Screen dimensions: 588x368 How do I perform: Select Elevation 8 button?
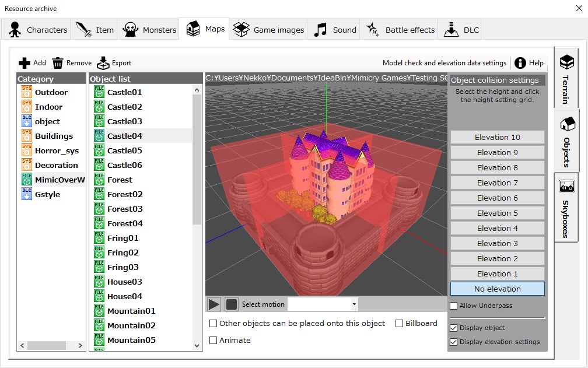pos(497,167)
